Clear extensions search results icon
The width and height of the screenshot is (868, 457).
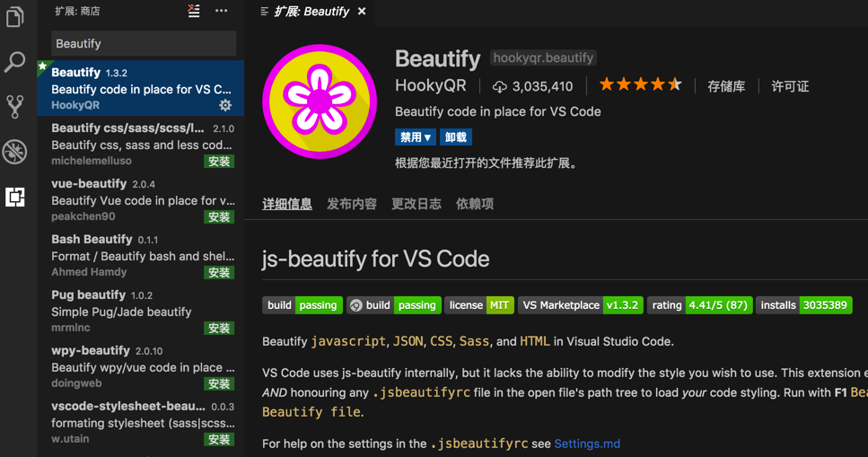(194, 11)
